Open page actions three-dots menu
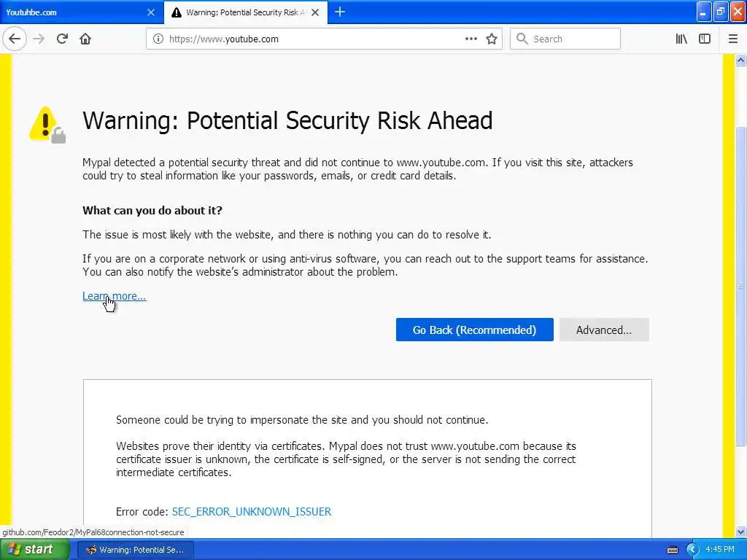Screen dimensions: 747x560 (x=471, y=39)
